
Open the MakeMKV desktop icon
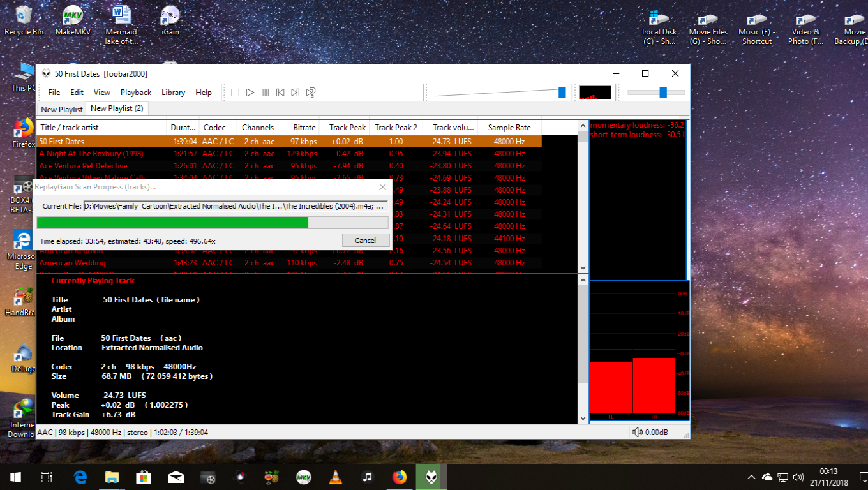[x=72, y=21]
